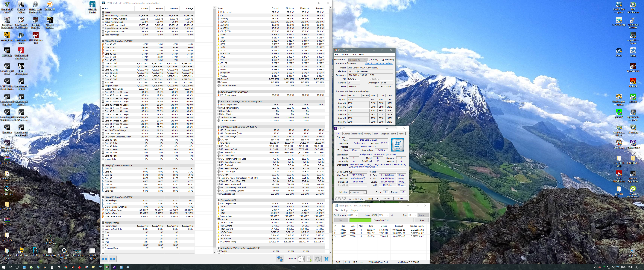Open LinX Memory (MiB) dropdown
This screenshot has height=270, width=644.
387,215
